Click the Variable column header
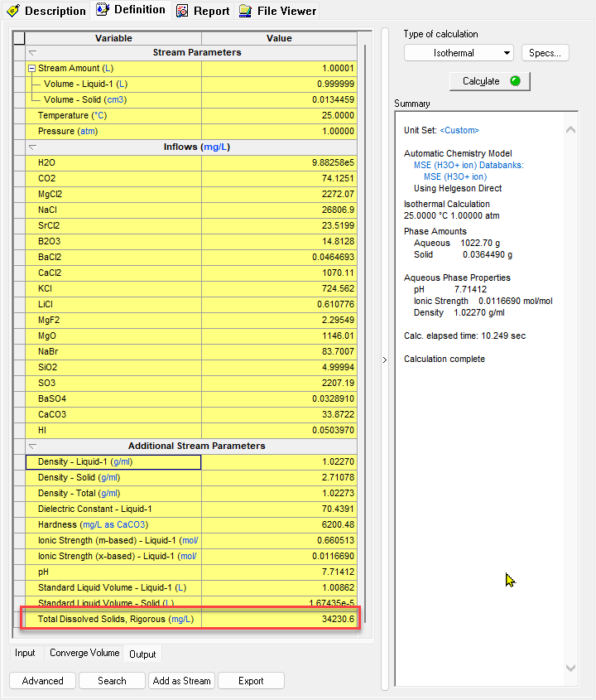The image size is (596, 700). click(x=113, y=38)
